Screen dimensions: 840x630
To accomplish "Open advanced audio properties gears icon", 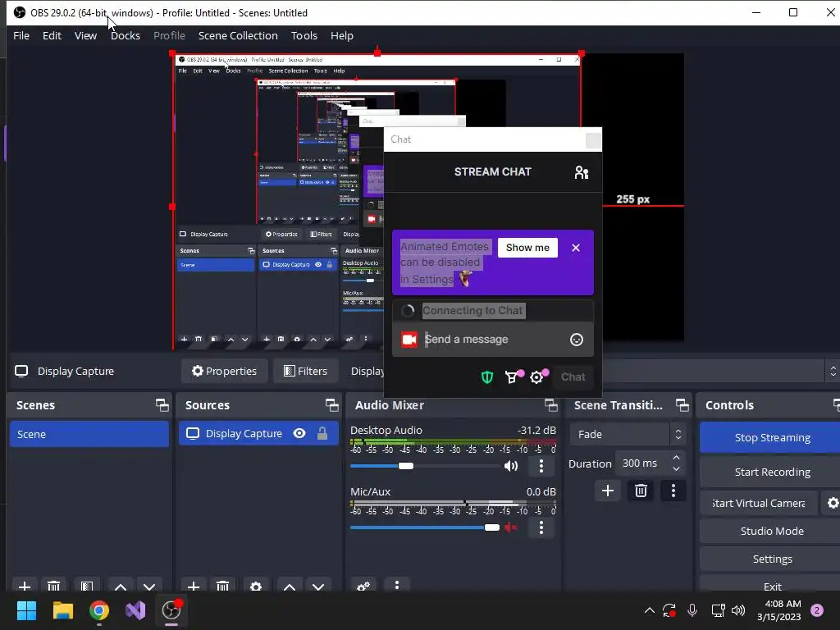I will click(363, 586).
